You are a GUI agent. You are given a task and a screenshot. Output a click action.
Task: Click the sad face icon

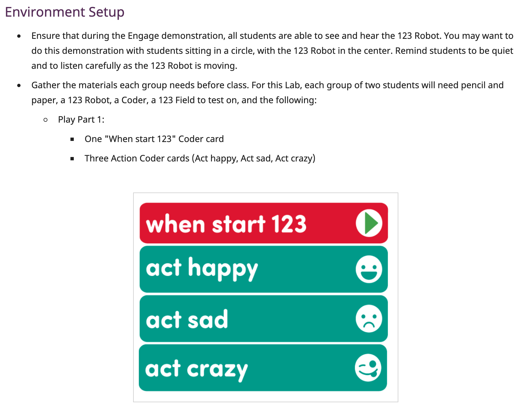point(369,318)
